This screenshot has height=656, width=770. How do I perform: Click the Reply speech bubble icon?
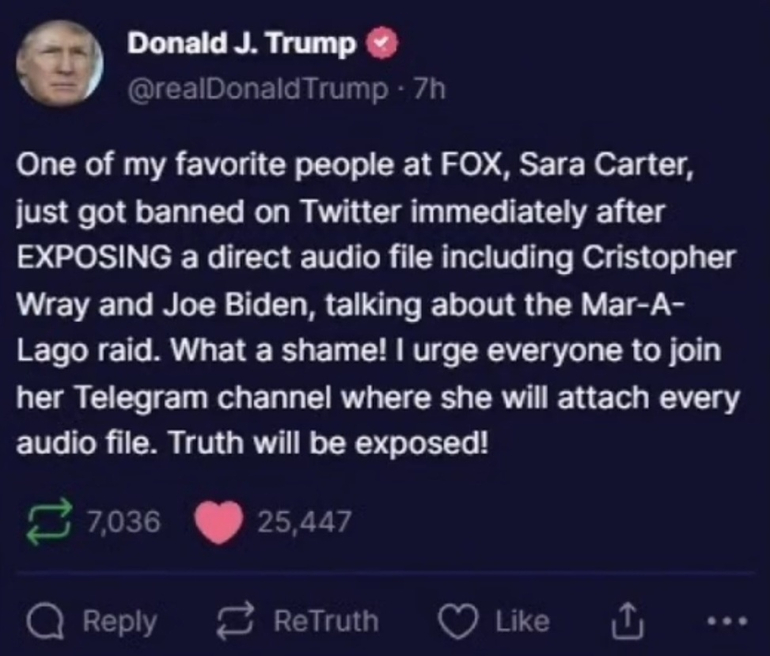(45, 621)
